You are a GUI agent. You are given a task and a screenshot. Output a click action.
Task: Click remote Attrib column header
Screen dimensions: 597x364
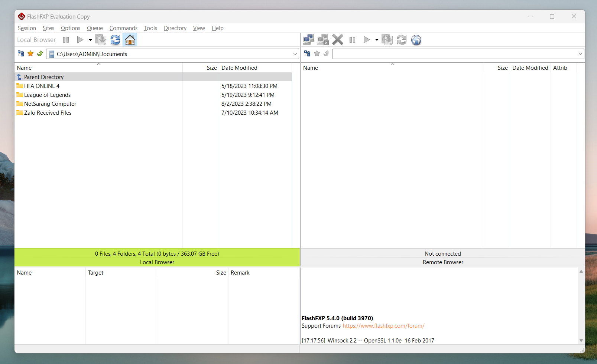tap(564, 68)
